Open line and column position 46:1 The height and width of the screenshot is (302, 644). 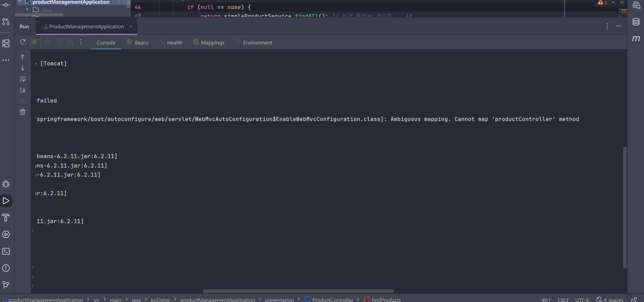(546, 300)
